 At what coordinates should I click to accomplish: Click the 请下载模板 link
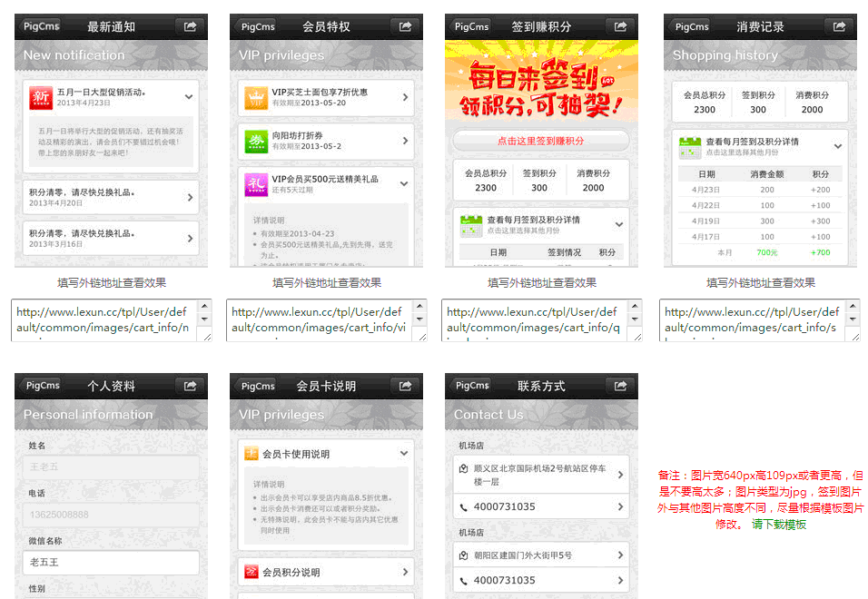[x=778, y=525]
